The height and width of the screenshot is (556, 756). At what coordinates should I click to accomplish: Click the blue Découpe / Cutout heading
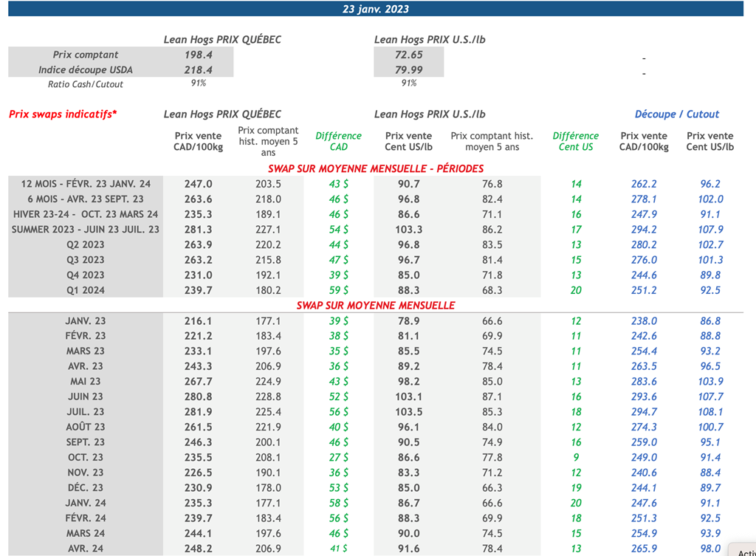(676, 114)
